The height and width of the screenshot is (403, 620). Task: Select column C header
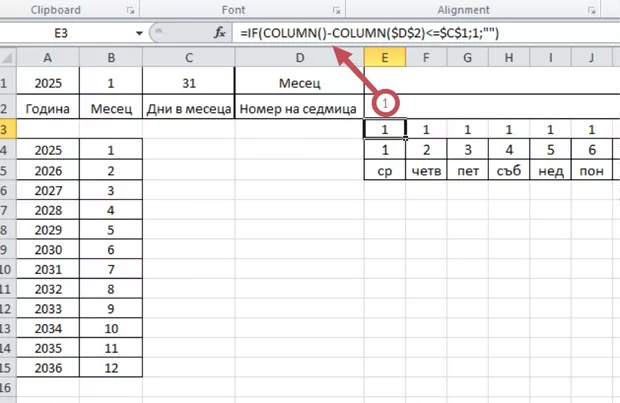tap(189, 58)
